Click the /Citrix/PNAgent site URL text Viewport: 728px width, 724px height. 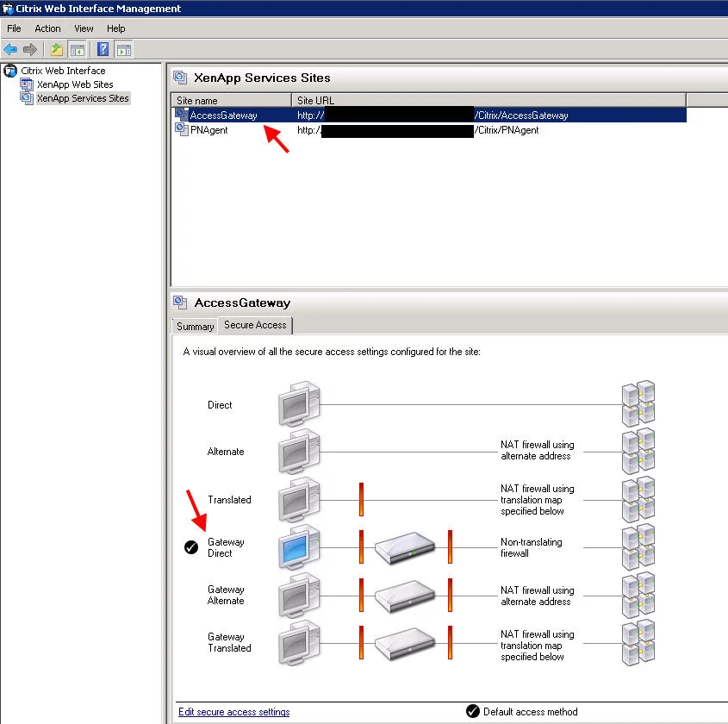(507, 130)
